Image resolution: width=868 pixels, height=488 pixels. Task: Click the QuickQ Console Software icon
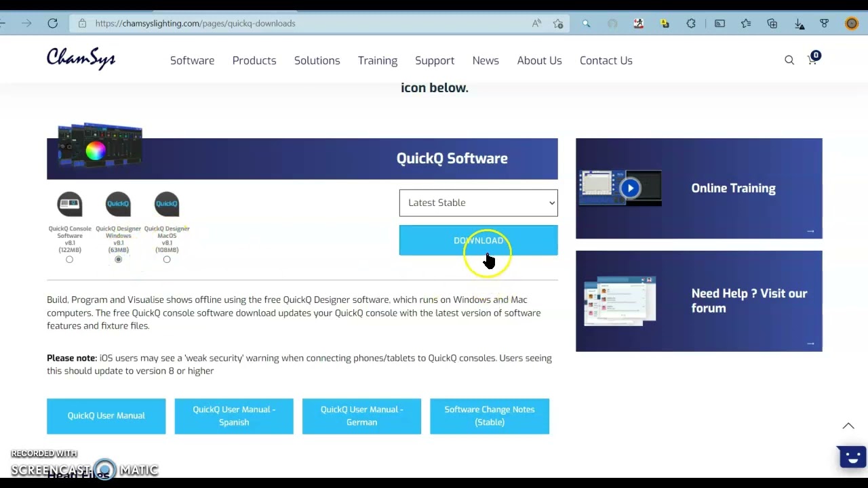tap(69, 203)
